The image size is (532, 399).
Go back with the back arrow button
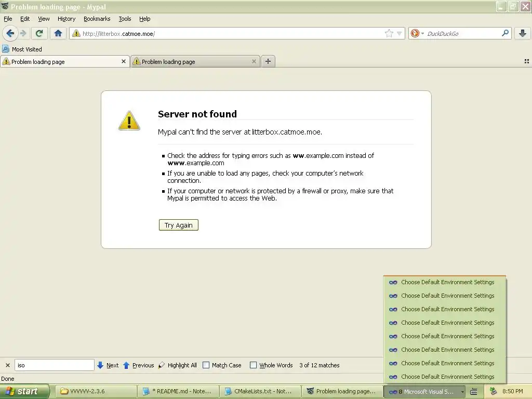point(10,33)
